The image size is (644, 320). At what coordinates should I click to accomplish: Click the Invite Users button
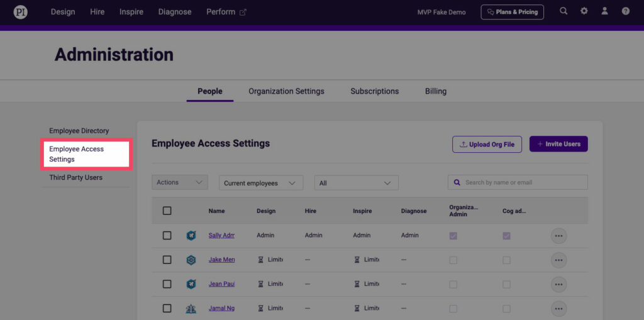558,144
